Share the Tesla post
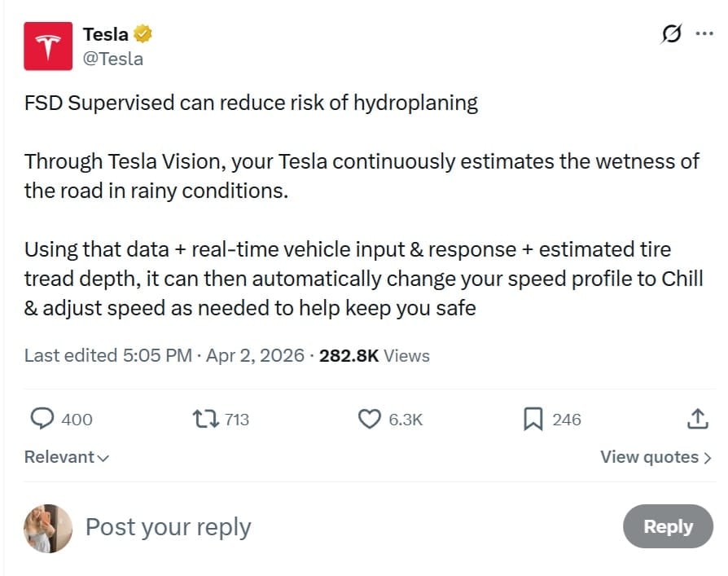Screen dimensions: 728x576 coord(697,419)
